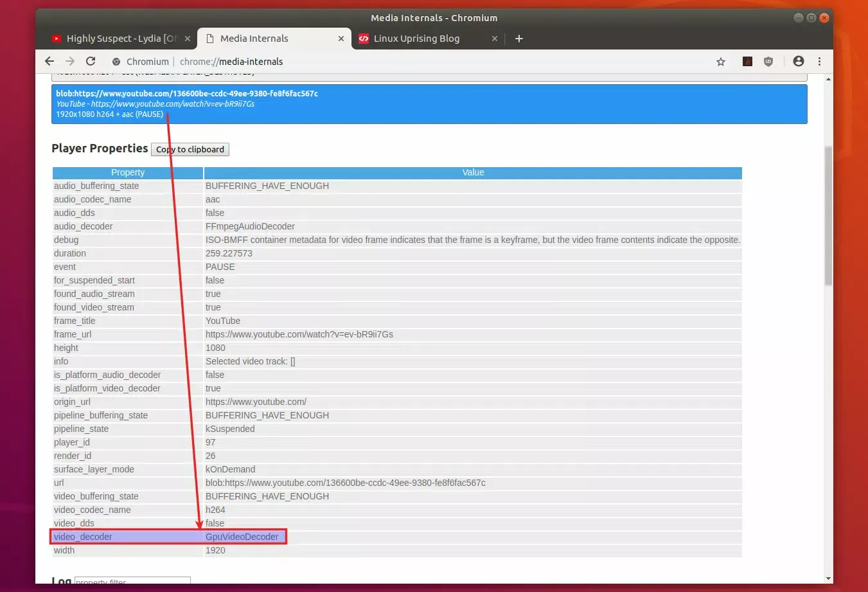This screenshot has width=868, height=592.
Task: Click the scrollbar up arrow
Action: 828,78
